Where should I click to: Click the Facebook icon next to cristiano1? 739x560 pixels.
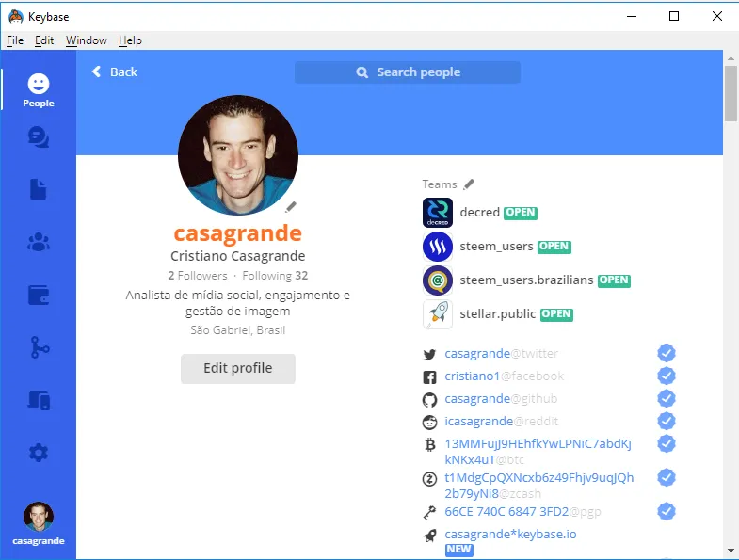pos(429,376)
